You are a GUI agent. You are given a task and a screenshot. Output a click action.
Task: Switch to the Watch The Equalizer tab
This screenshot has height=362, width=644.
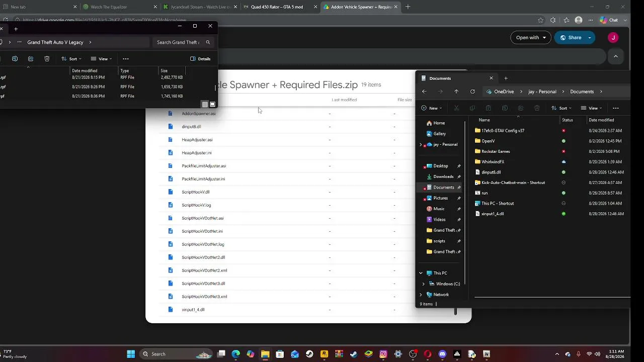coord(119,7)
